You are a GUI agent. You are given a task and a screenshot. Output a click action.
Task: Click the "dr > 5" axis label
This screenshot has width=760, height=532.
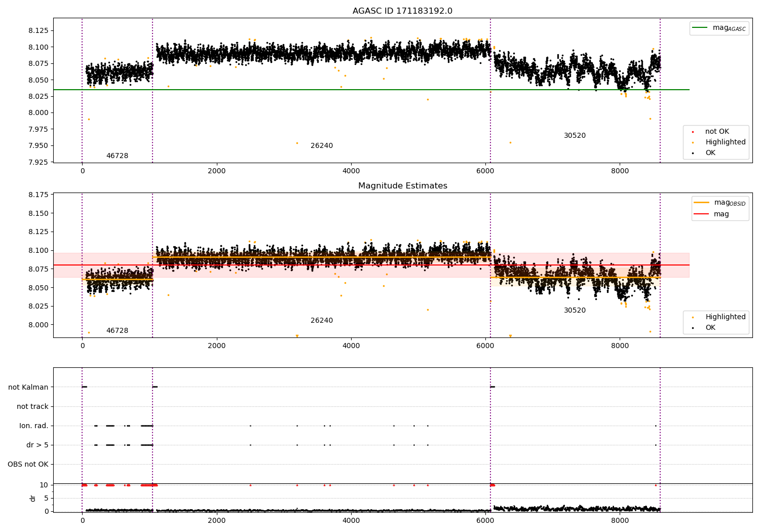click(x=37, y=445)
